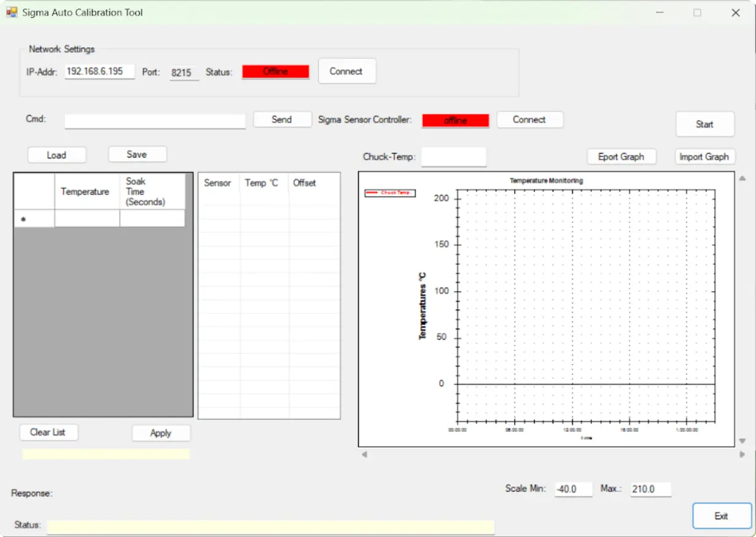Viewport: 756px width, 537px height.
Task: Click the Sigma app icon in title bar
Action: click(x=12, y=12)
